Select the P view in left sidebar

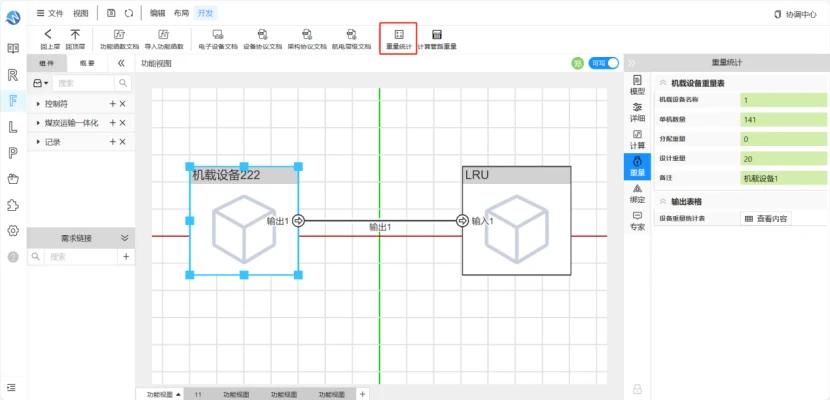tap(13, 153)
